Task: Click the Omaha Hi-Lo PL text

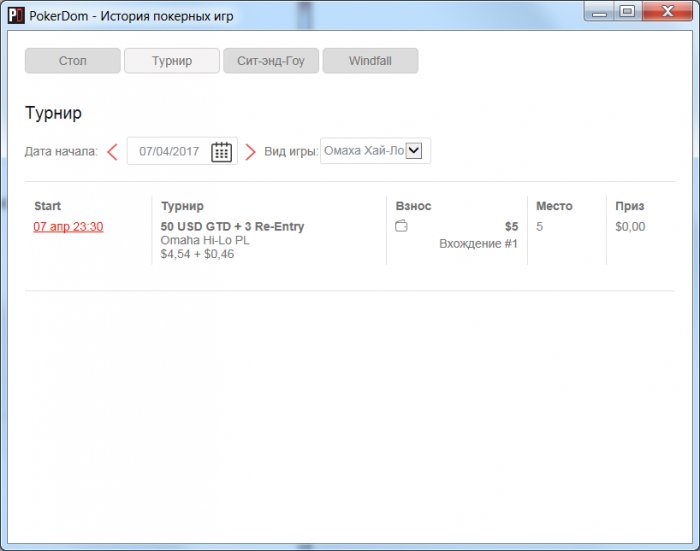Action: (205, 240)
